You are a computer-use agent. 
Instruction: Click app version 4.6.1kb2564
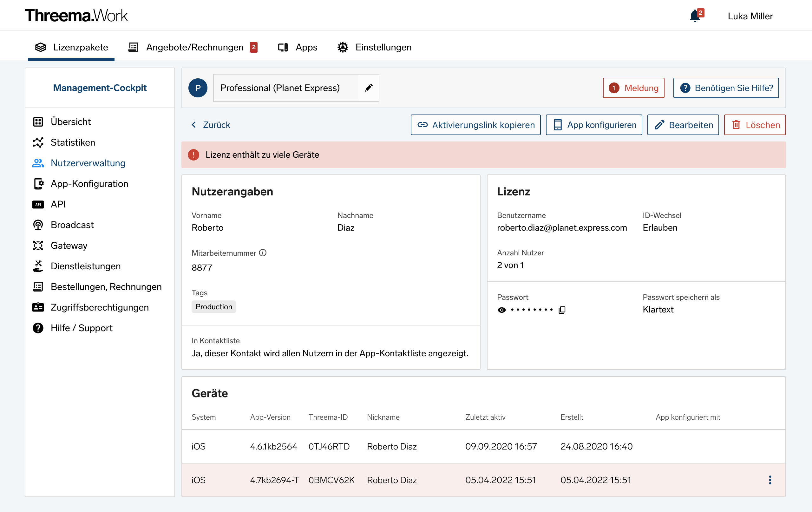click(x=273, y=446)
